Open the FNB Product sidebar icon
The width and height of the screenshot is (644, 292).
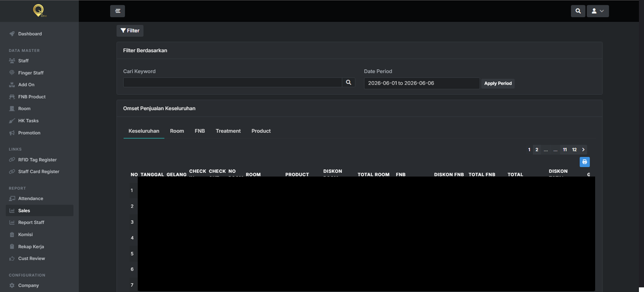(x=12, y=97)
